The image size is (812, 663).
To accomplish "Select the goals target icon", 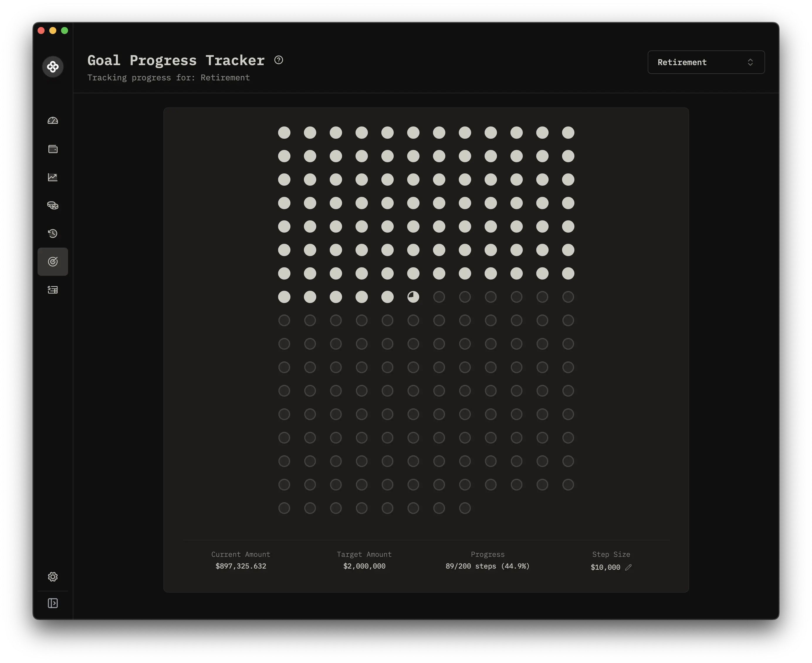I will [x=53, y=262].
